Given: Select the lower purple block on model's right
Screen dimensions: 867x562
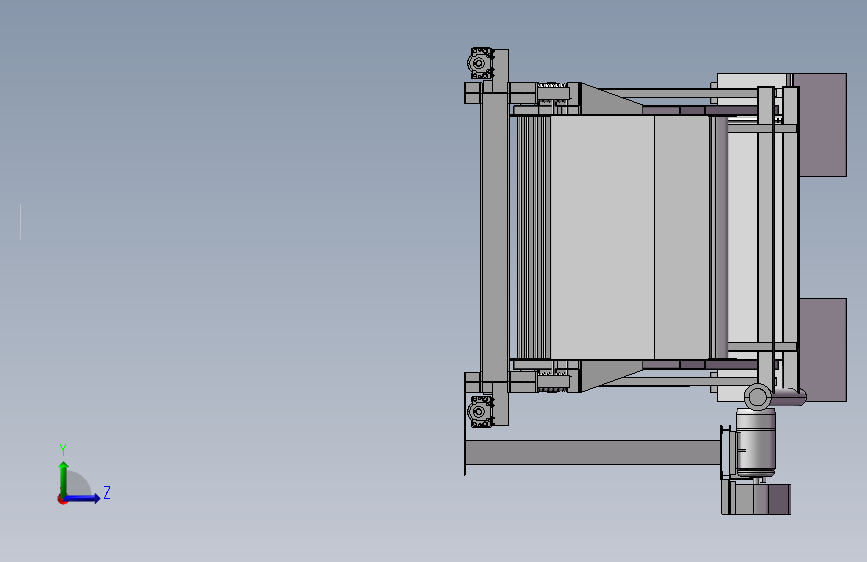Looking at the screenshot, I should (x=823, y=350).
